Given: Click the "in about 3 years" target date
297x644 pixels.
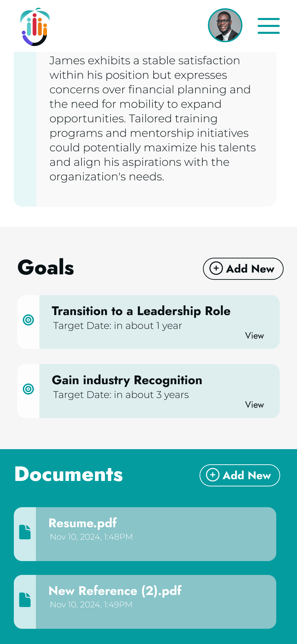Looking at the screenshot, I should (121, 395).
